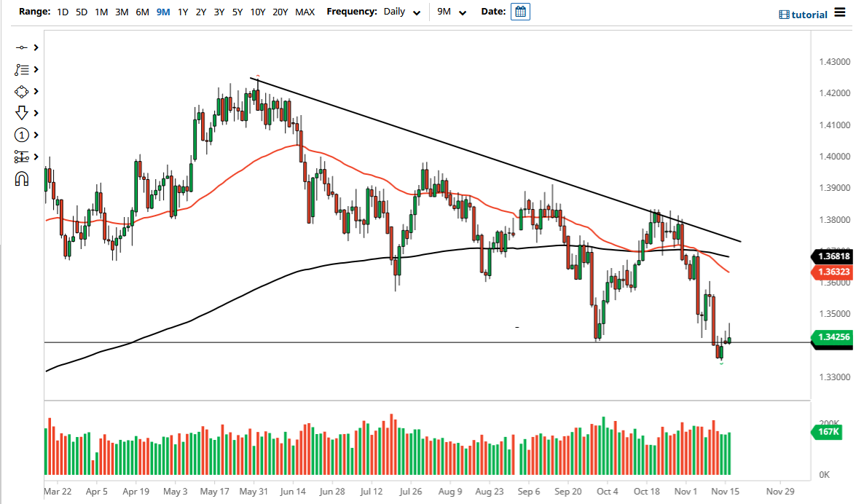Click the tutorial film strip icon
The width and height of the screenshot is (864, 504).
[783, 15]
